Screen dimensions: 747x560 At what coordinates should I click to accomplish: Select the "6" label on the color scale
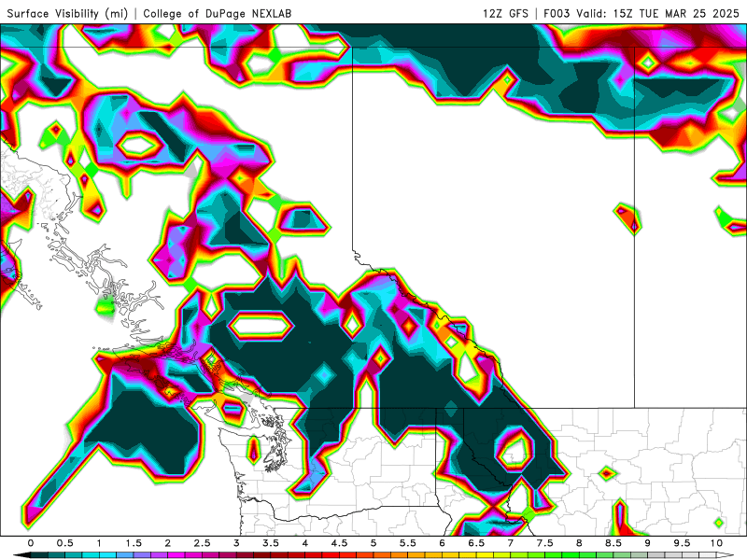pos(442,543)
